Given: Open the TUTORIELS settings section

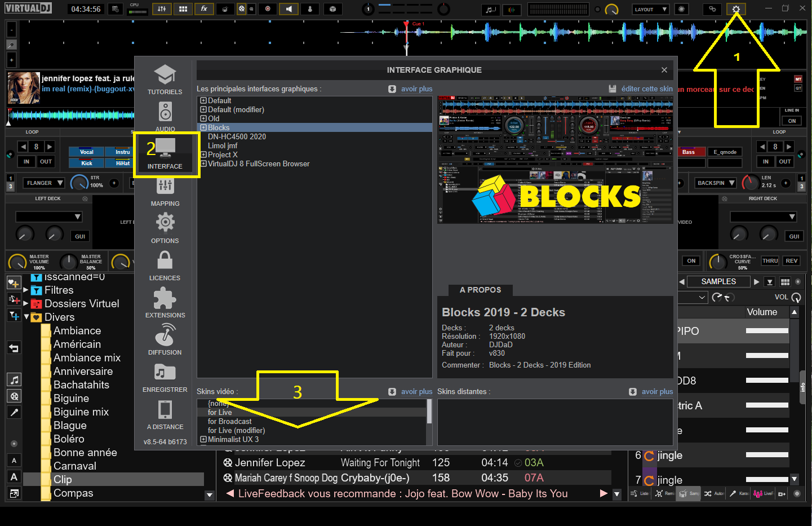Looking at the screenshot, I should tap(165, 79).
